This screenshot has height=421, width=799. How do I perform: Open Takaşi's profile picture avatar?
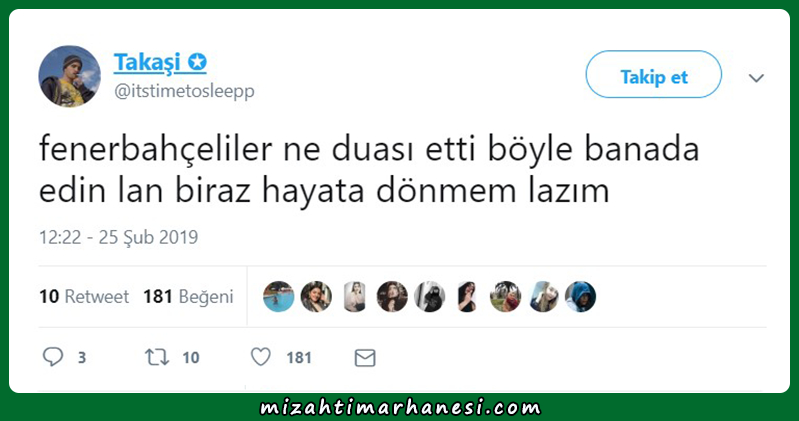pos(69,76)
